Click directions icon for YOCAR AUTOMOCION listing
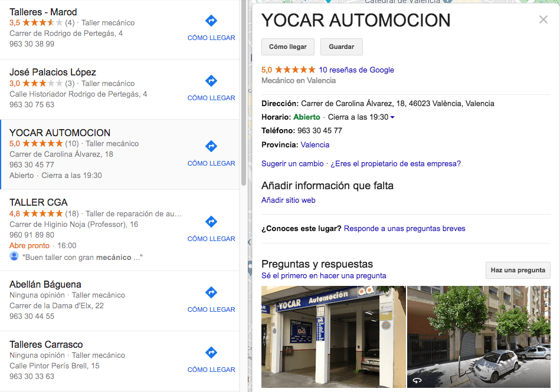The height and width of the screenshot is (392, 560). [211, 146]
